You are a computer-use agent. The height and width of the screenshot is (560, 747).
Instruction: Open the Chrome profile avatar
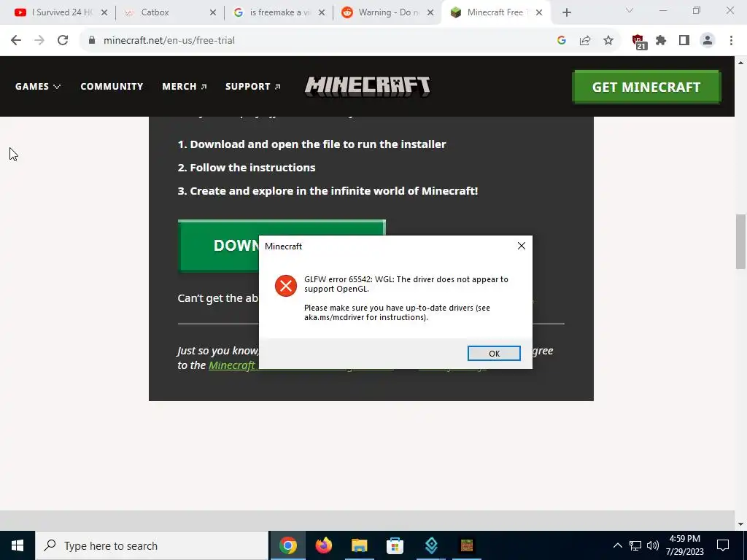708,41
